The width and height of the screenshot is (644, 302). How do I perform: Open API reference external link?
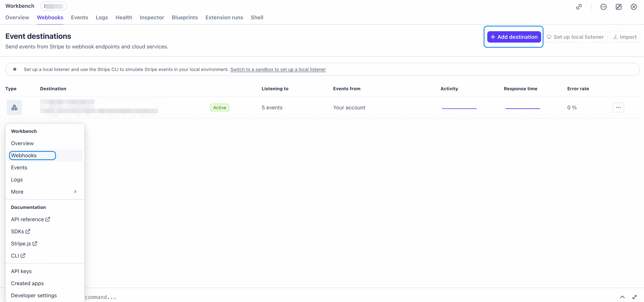[x=30, y=219]
